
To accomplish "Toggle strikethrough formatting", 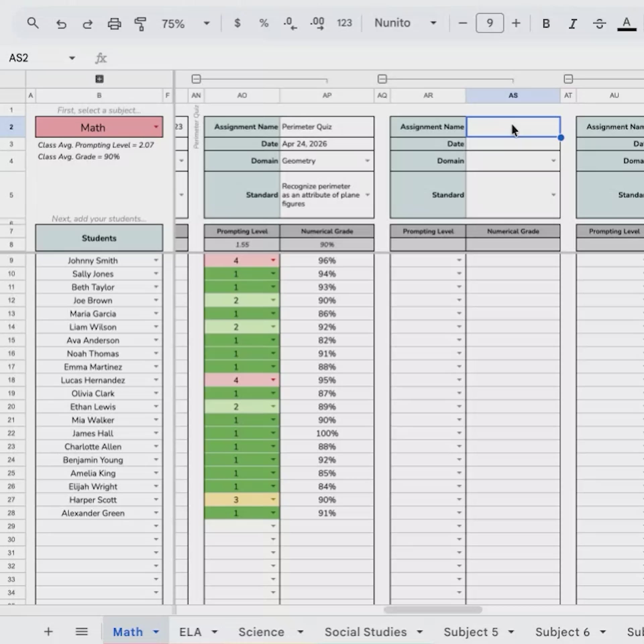I will 599,23.
